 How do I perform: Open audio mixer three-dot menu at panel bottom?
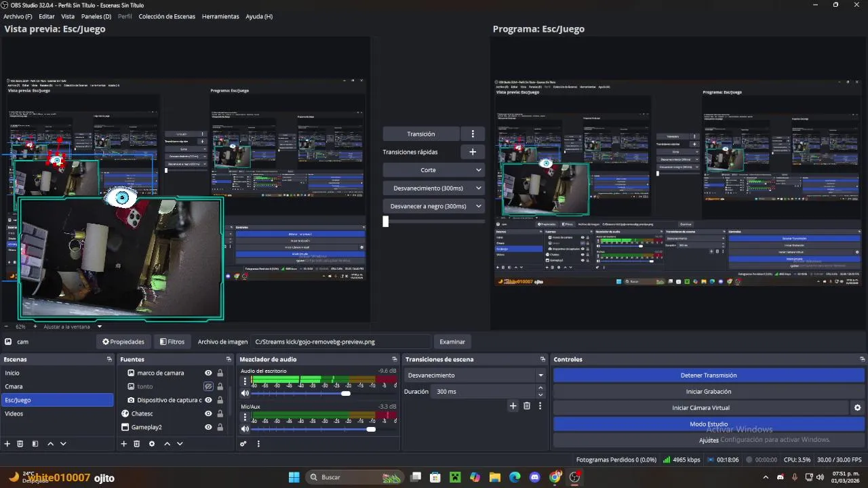(x=258, y=444)
